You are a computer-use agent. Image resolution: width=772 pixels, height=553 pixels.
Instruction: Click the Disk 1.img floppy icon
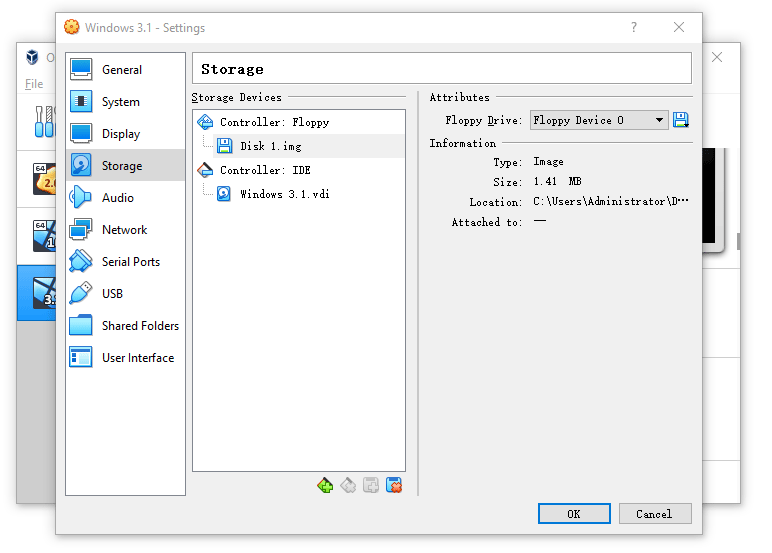tap(225, 146)
